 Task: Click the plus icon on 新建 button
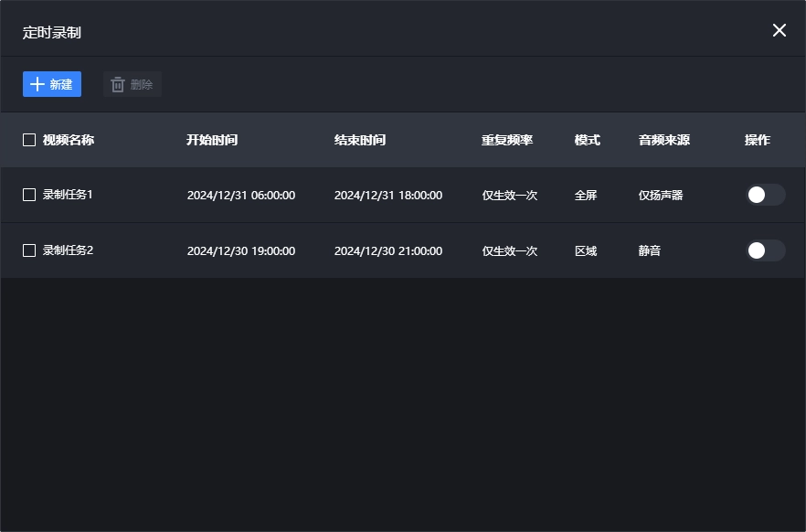[x=37, y=84]
